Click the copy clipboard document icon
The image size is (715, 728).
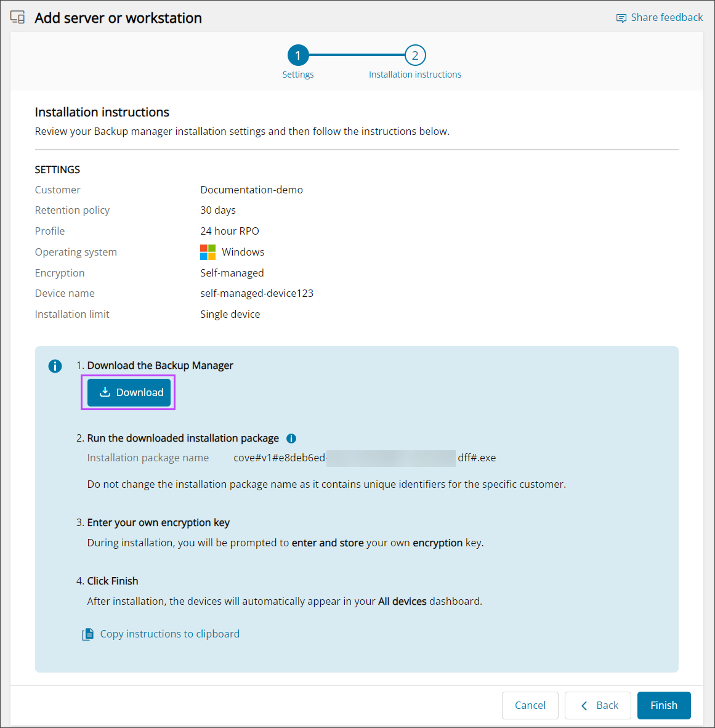point(88,634)
